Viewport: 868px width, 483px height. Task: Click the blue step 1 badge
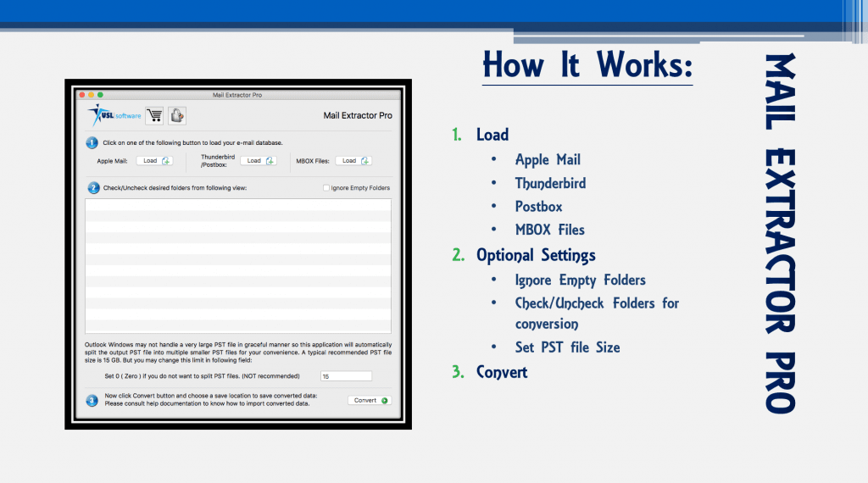[92, 142]
